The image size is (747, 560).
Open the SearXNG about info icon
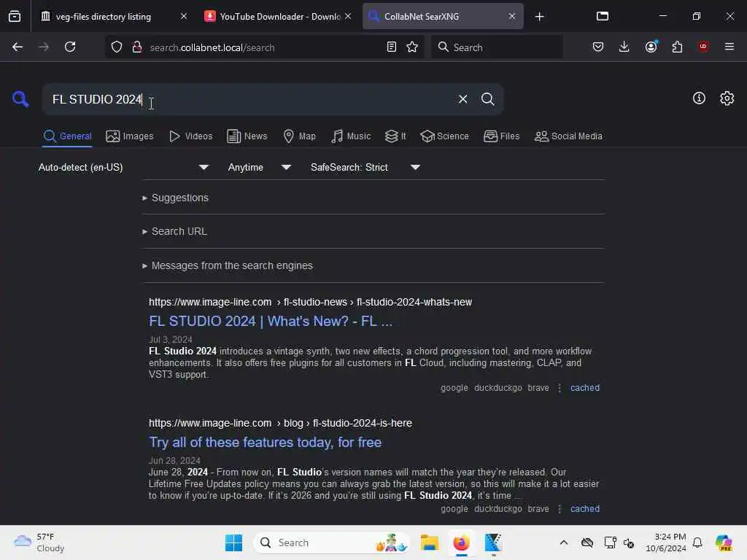tap(699, 98)
